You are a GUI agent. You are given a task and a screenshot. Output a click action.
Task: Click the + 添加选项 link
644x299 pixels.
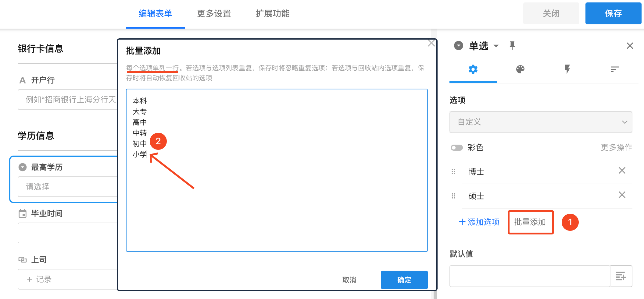click(x=479, y=222)
